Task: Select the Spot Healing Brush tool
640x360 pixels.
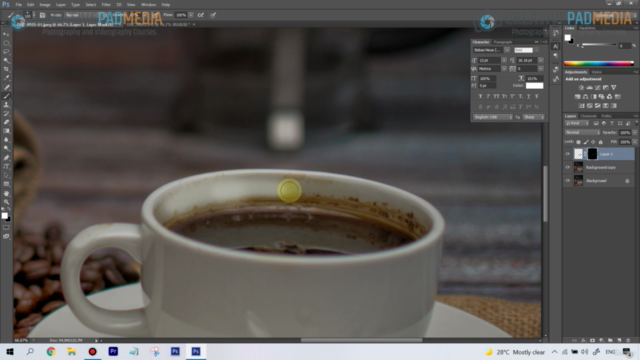Action: point(6,87)
